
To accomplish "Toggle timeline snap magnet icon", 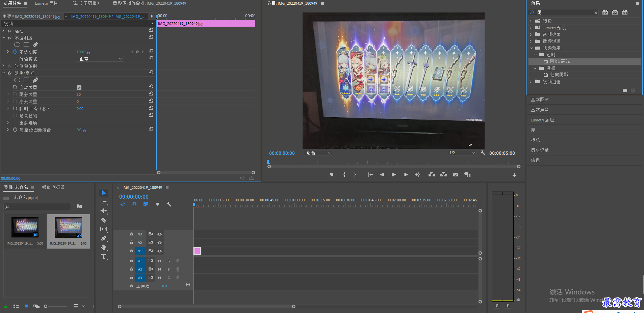I will (134, 204).
